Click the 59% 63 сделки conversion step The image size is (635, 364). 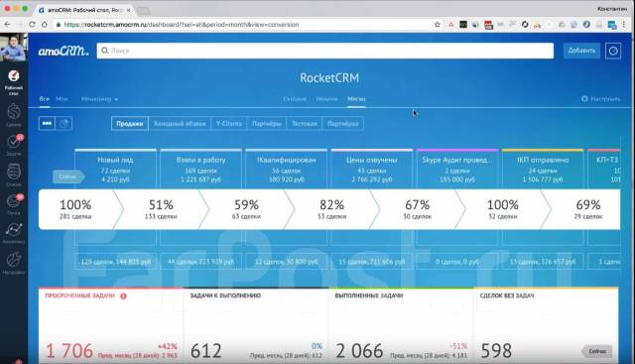[x=246, y=209]
